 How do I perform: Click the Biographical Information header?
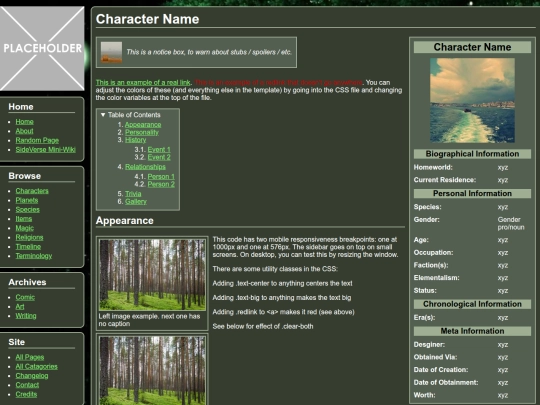tap(472, 154)
